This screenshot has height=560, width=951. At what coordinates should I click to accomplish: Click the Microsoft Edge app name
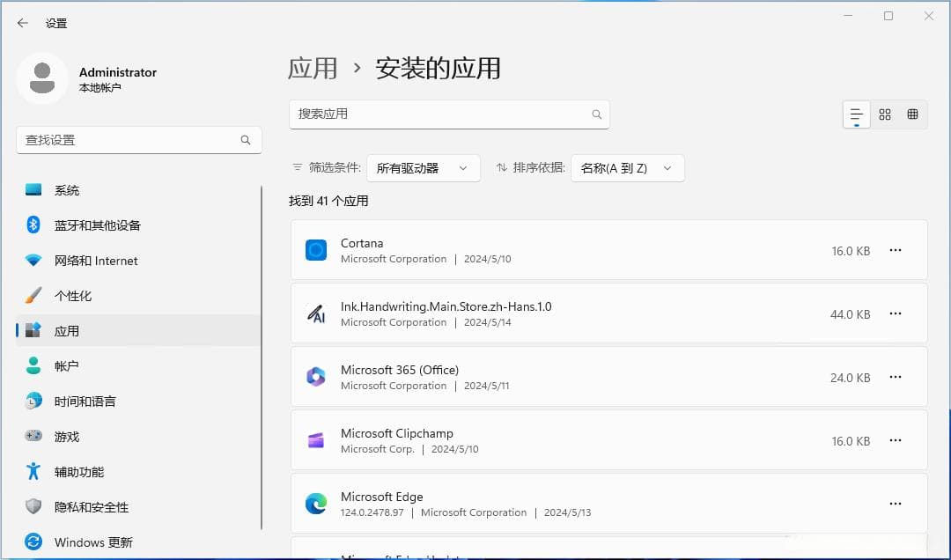pyautogui.click(x=381, y=497)
